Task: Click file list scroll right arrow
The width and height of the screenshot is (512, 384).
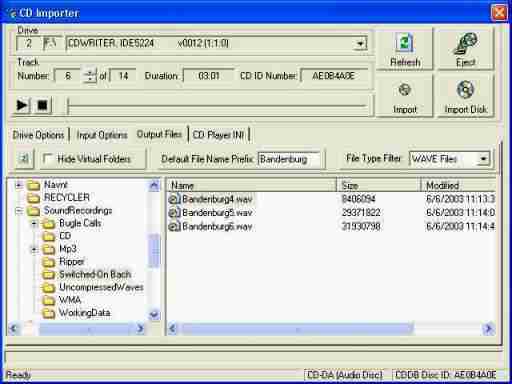Action: click(x=488, y=329)
